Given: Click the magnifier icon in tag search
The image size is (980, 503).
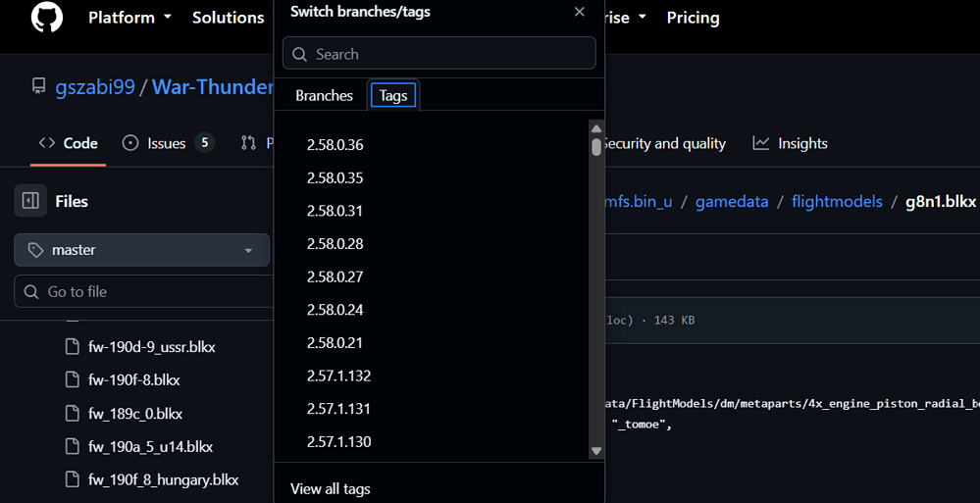Looking at the screenshot, I should pos(299,54).
